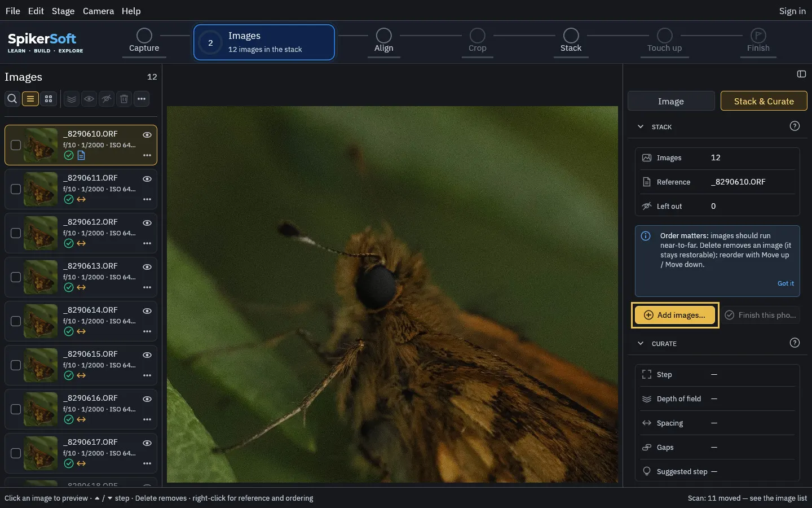Open the image search magnifier

(12, 99)
